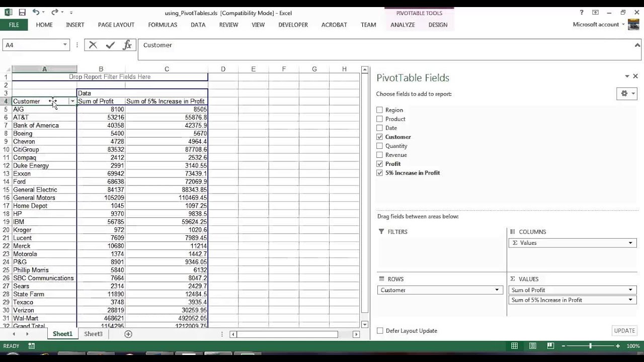Check the Date field checkbox
644x362 pixels.
(x=380, y=128)
